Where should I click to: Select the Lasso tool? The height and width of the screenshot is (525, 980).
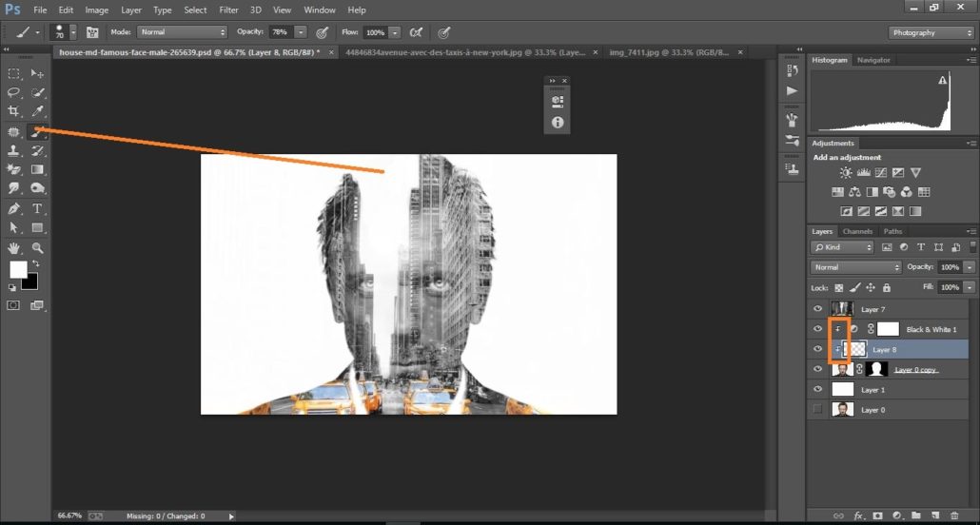click(x=13, y=92)
